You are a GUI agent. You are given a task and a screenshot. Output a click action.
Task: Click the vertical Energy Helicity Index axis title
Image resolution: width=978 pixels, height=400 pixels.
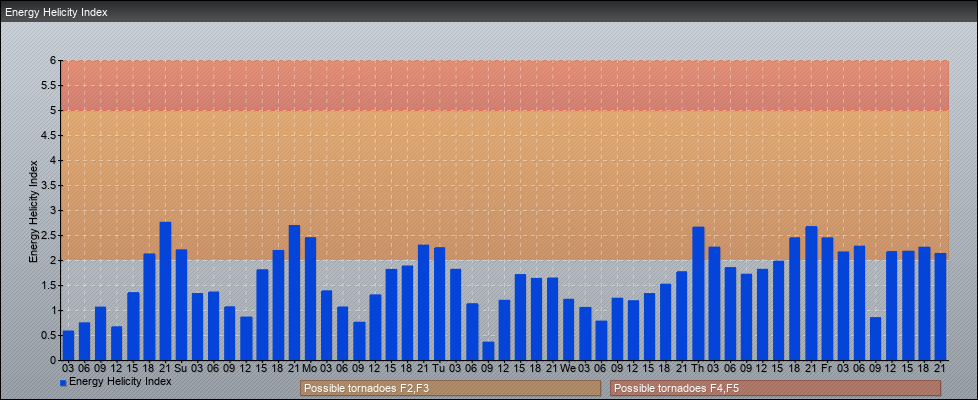pyautogui.click(x=34, y=212)
